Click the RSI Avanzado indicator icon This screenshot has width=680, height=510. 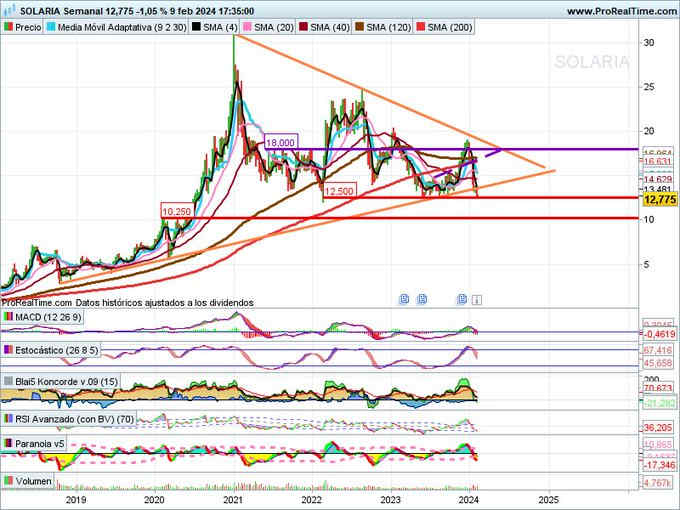tap(8, 419)
